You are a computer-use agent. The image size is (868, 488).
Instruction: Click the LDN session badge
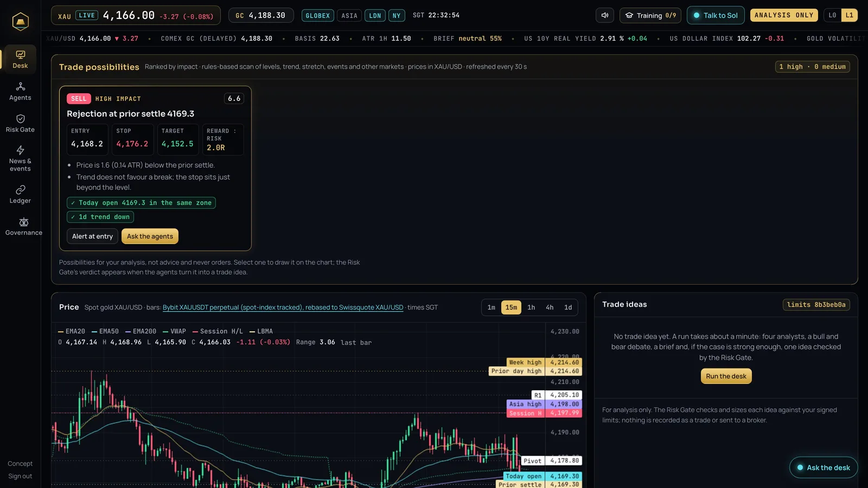pyautogui.click(x=375, y=16)
